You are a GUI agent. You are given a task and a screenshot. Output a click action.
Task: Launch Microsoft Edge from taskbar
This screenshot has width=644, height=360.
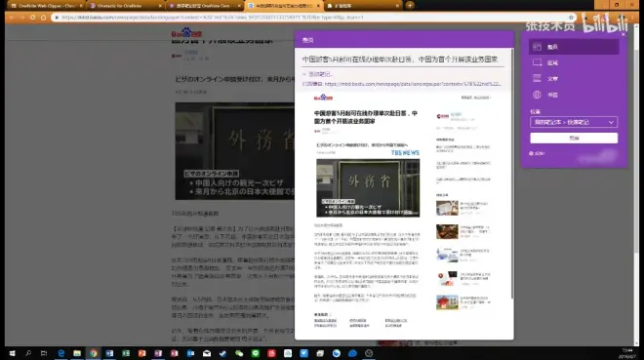(60, 353)
